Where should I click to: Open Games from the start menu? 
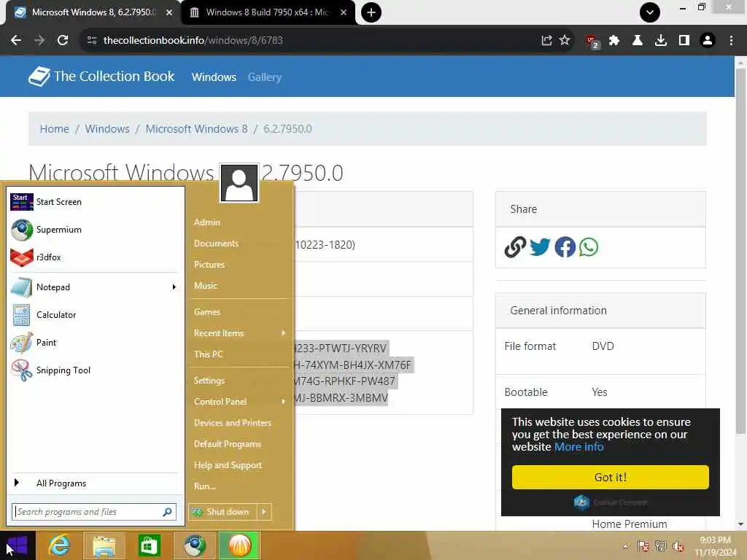206,312
